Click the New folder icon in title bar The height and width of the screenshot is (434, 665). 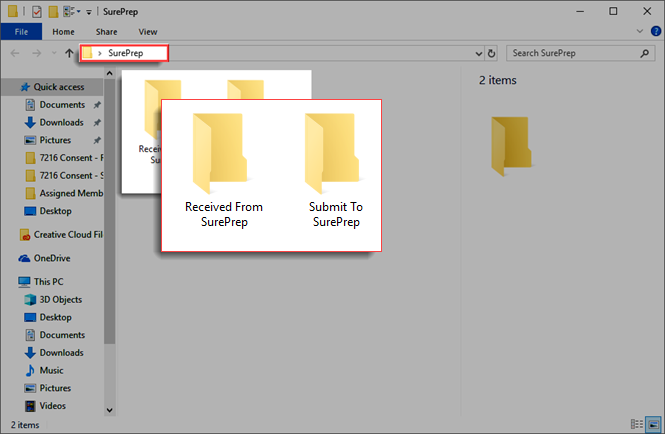click(x=53, y=11)
